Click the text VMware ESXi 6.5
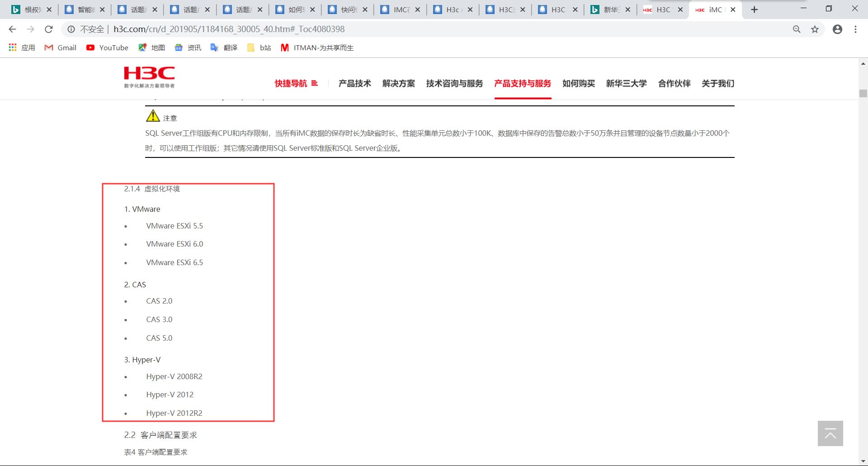 coord(175,262)
